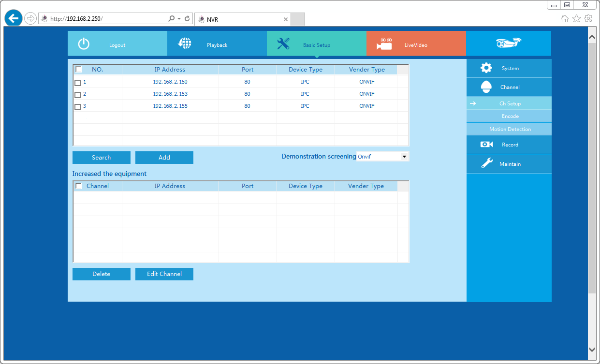Click the System gear icon
Image resolution: width=600 pixels, height=364 pixels.
(x=486, y=68)
